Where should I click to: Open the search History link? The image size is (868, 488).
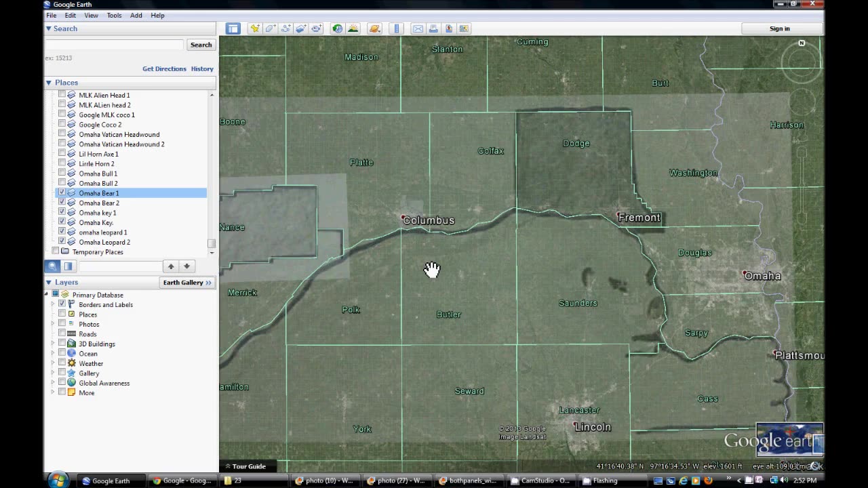(202, 68)
